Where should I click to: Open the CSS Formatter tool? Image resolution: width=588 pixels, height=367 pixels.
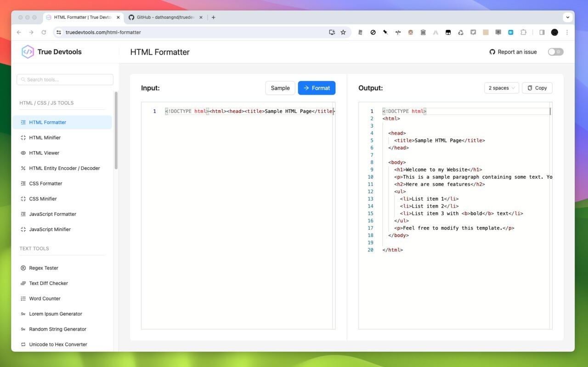click(45, 183)
